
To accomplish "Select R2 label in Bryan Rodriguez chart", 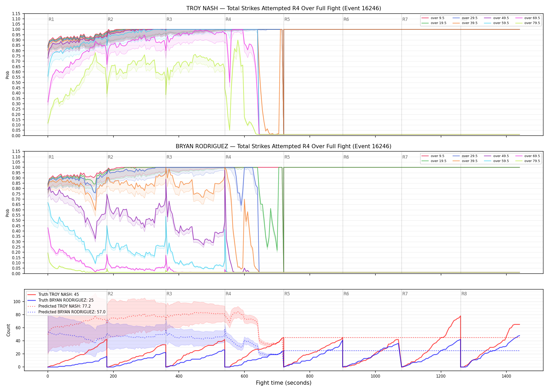I will (x=110, y=157).
